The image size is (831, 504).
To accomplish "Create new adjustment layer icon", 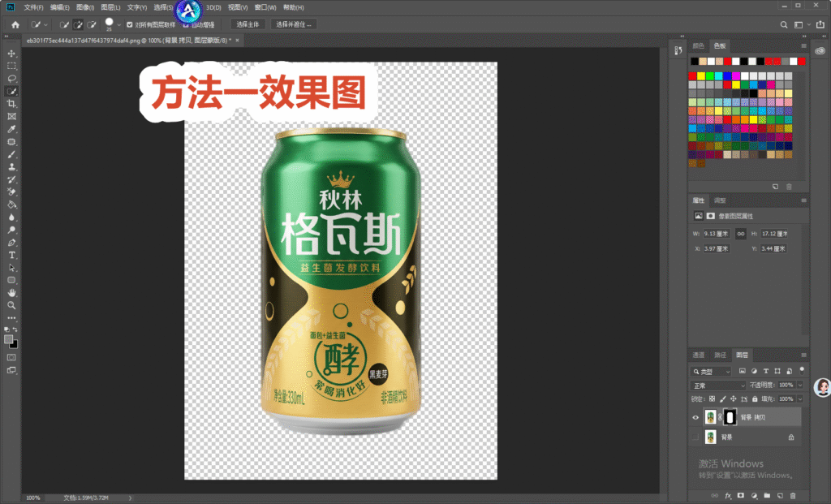I will point(754,496).
